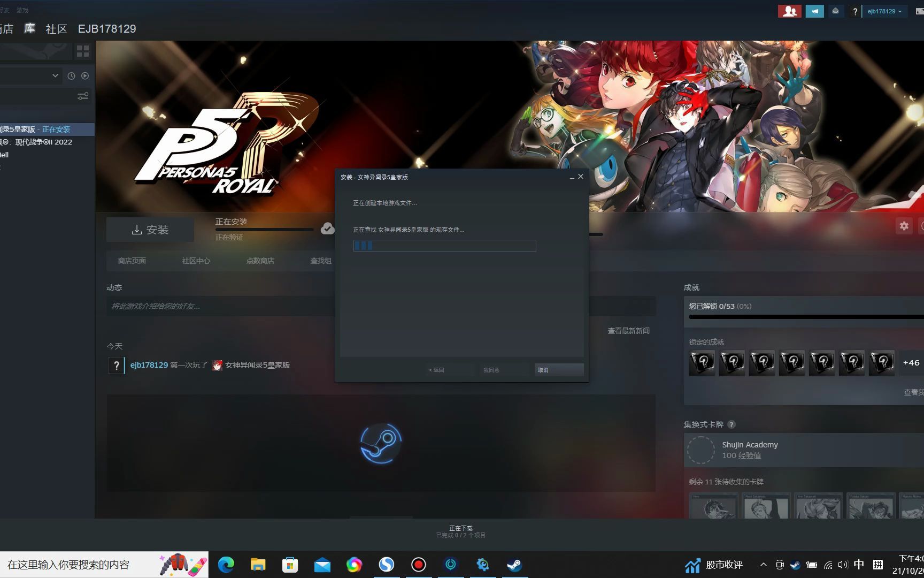Open the 查找组 find groups tab
This screenshot has width=924, height=578.
(321, 261)
